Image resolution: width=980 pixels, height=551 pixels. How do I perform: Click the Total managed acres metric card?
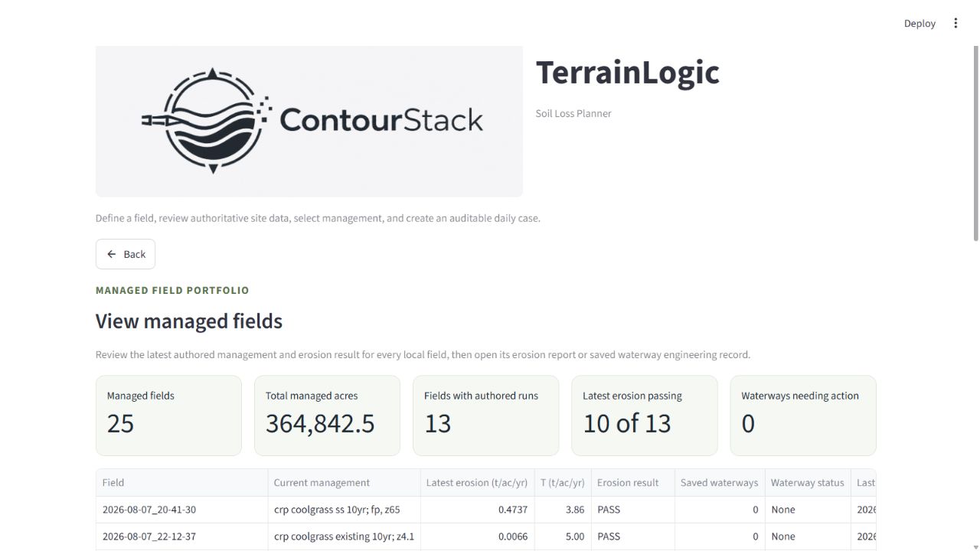click(327, 416)
